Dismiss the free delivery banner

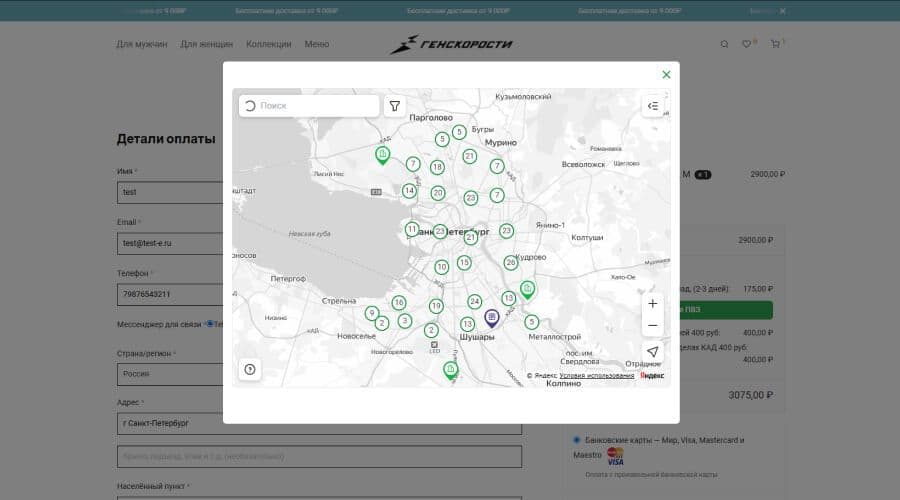[783, 11]
